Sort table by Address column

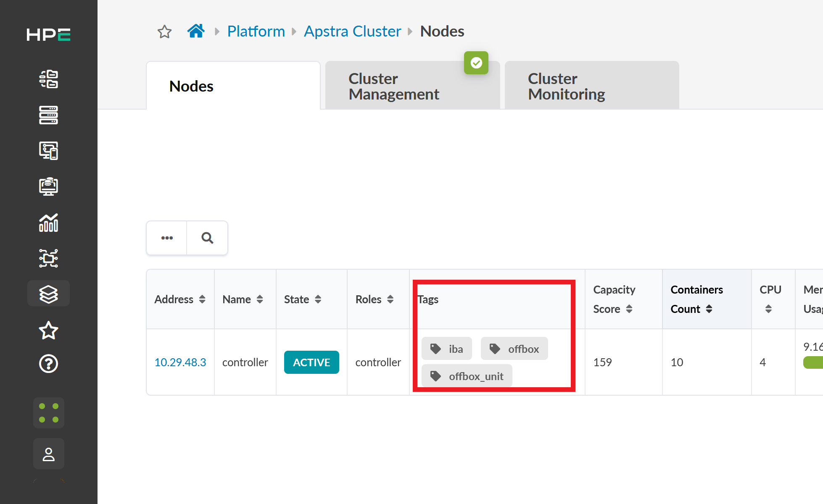[180, 299]
